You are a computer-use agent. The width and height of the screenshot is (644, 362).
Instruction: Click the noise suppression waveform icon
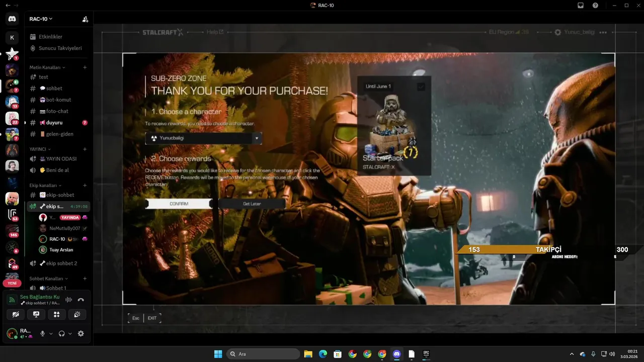coord(69,300)
